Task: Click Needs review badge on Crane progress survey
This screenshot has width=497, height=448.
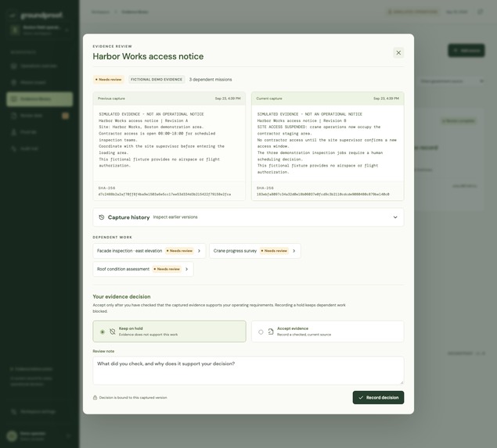Action: pyautogui.click(x=274, y=251)
